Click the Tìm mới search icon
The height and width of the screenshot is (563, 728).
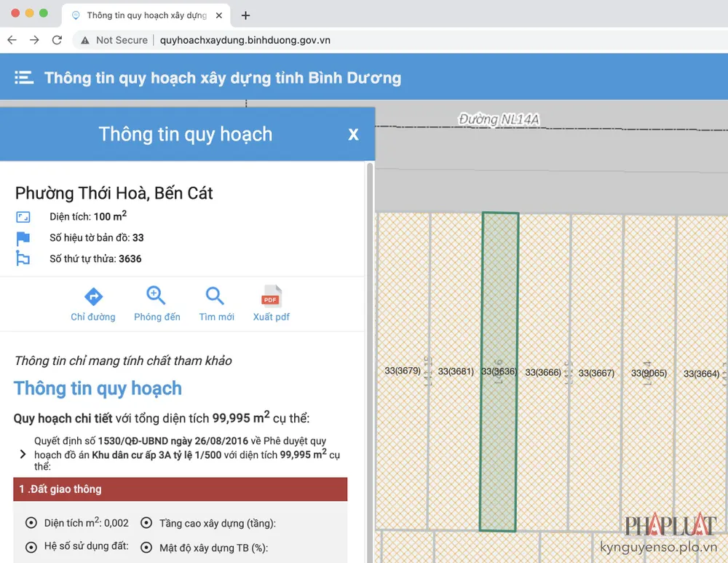click(x=215, y=296)
